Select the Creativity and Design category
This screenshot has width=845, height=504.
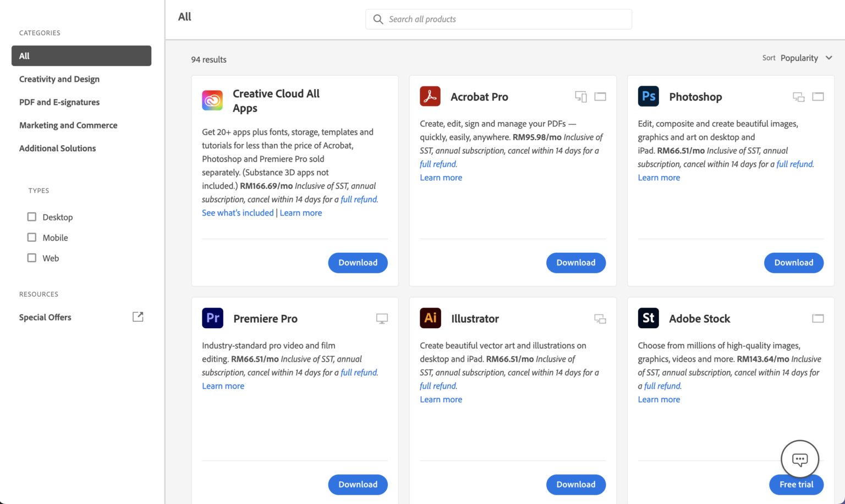59,79
